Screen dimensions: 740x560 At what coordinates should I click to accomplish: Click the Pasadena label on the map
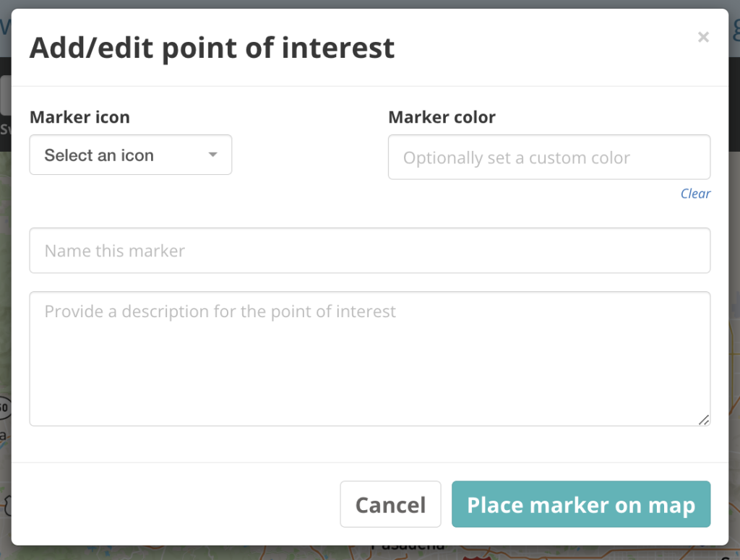pyautogui.click(x=408, y=547)
